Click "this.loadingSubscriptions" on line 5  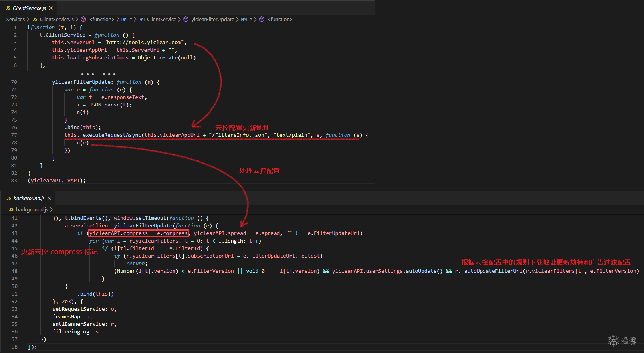[90, 58]
